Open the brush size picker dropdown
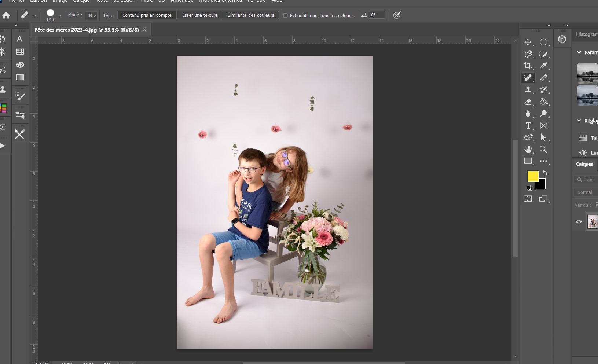598x364 pixels. tap(60, 15)
